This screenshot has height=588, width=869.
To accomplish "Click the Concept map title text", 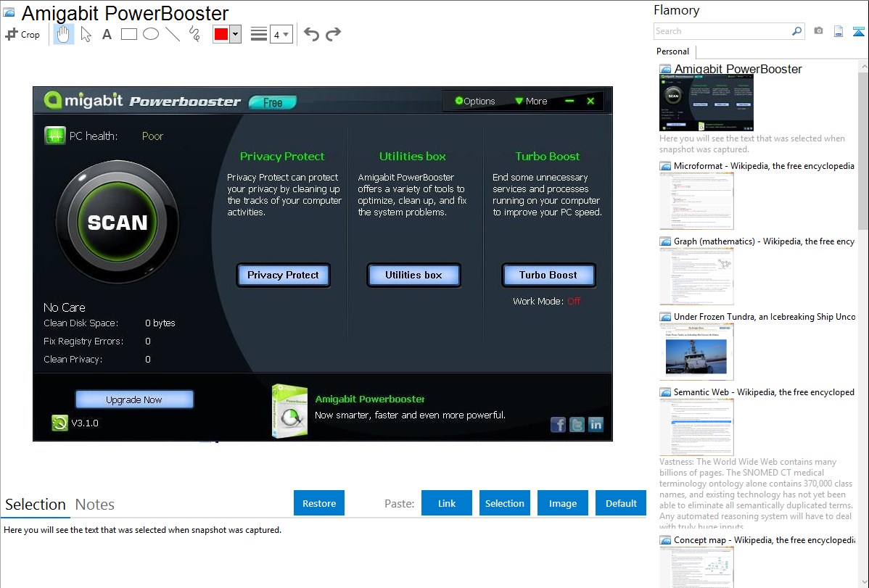I will tap(765, 539).
